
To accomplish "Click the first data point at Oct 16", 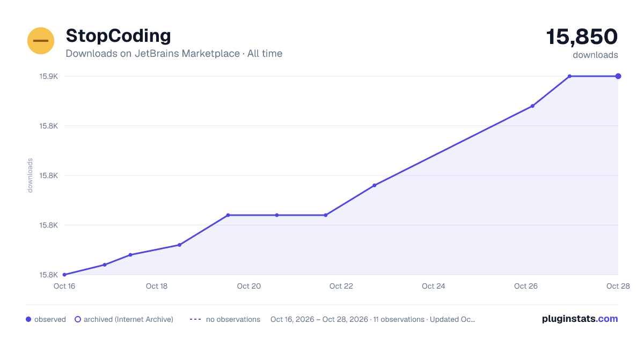I will [x=64, y=275].
